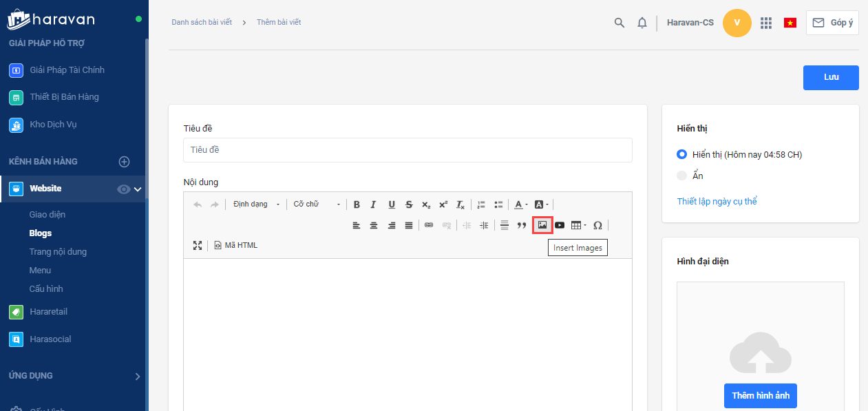
Task: Insert a block quote
Action: pos(522,225)
